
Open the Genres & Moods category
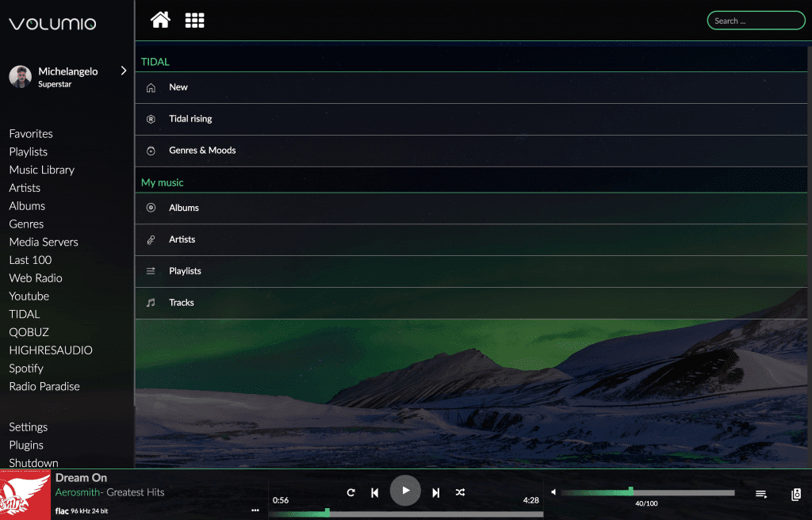tap(201, 150)
